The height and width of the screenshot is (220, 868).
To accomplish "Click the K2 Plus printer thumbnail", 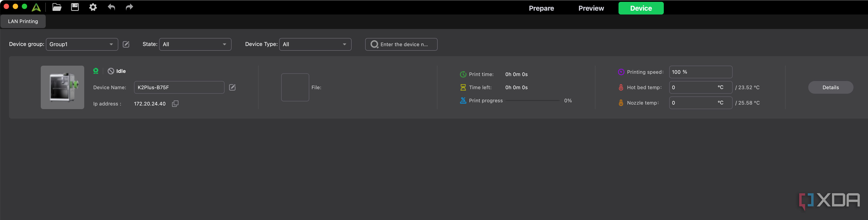I will point(62,87).
